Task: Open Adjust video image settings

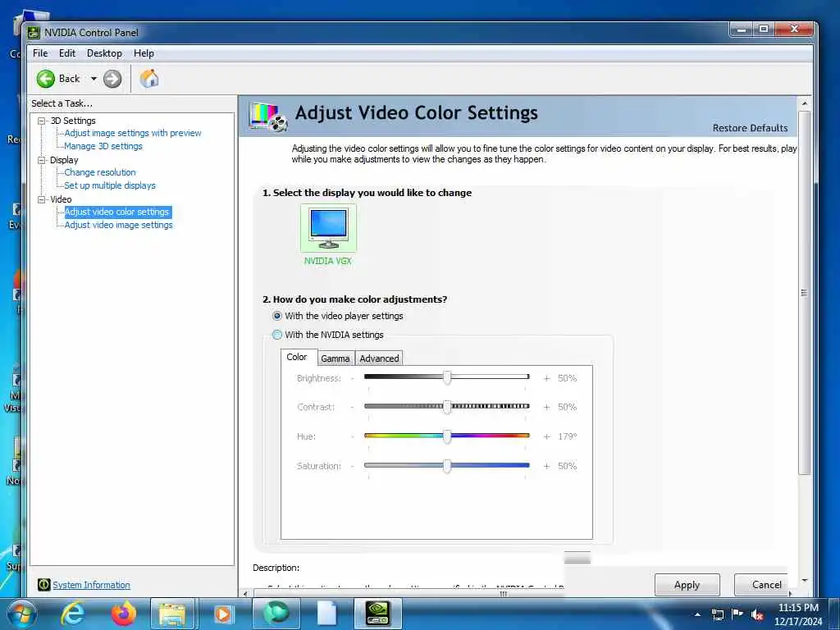Action: pyautogui.click(x=118, y=225)
